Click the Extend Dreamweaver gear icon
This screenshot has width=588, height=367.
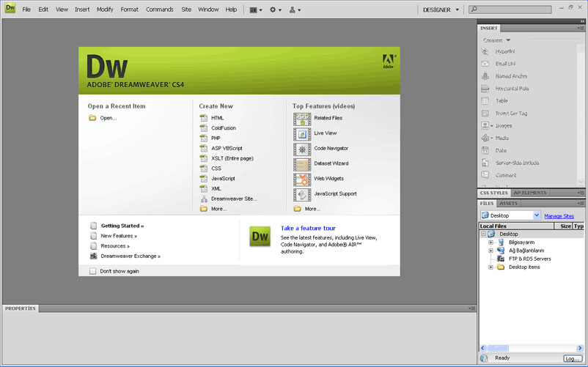pos(275,10)
